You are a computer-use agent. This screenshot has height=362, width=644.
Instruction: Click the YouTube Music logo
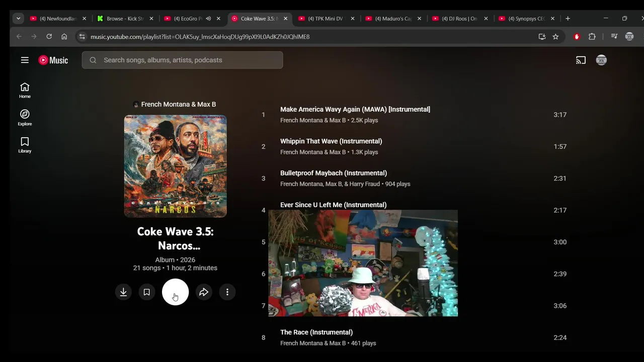(x=53, y=60)
